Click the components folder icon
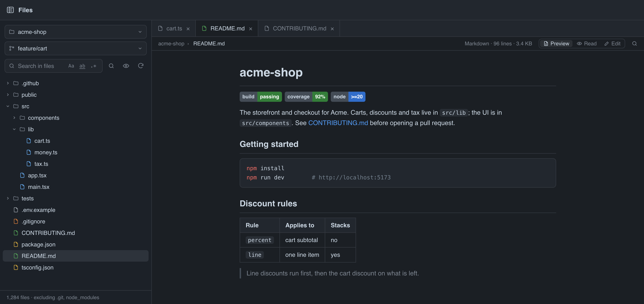This screenshot has height=304, width=644. pyautogui.click(x=22, y=118)
